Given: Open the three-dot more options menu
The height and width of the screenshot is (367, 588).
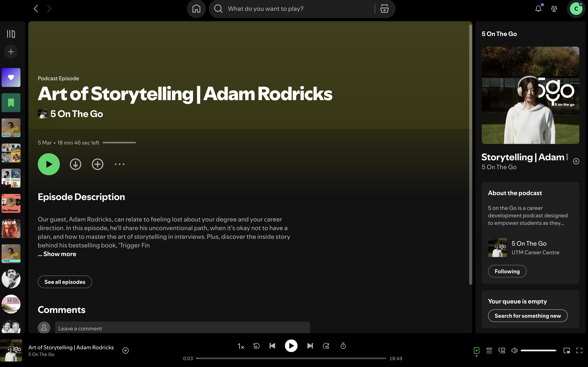Looking at the screenshot, I should [119, 164].
